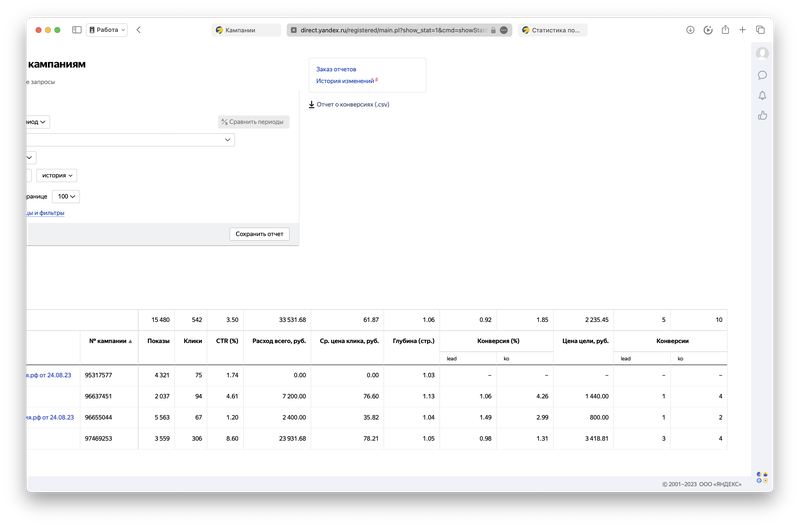The image size is (800, 527).
Task: Click total spend value 33 531.68
Action: click(x=292, y=320)
